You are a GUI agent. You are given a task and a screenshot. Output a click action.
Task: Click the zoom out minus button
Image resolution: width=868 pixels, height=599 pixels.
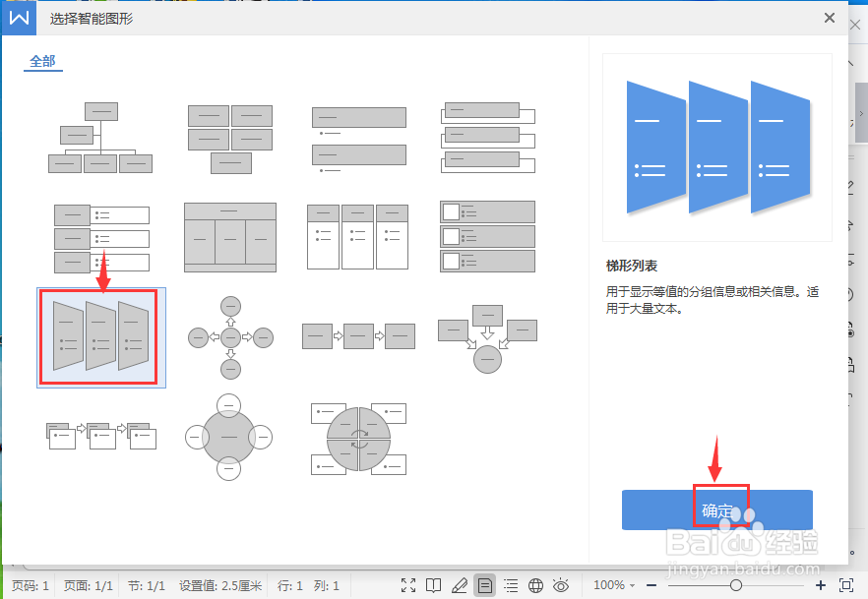[651, 585]
